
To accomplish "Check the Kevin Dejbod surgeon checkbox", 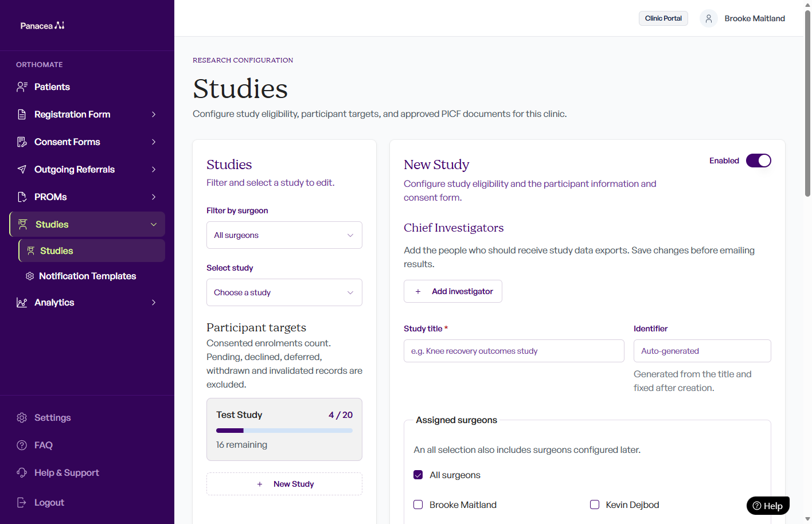I will (x=595, y=505).
